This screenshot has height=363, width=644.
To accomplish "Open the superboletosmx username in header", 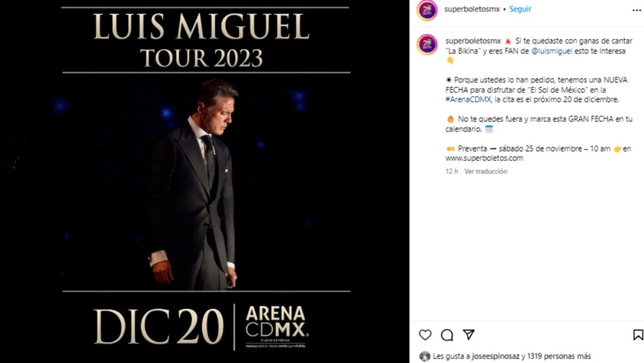I will (473, 10).
